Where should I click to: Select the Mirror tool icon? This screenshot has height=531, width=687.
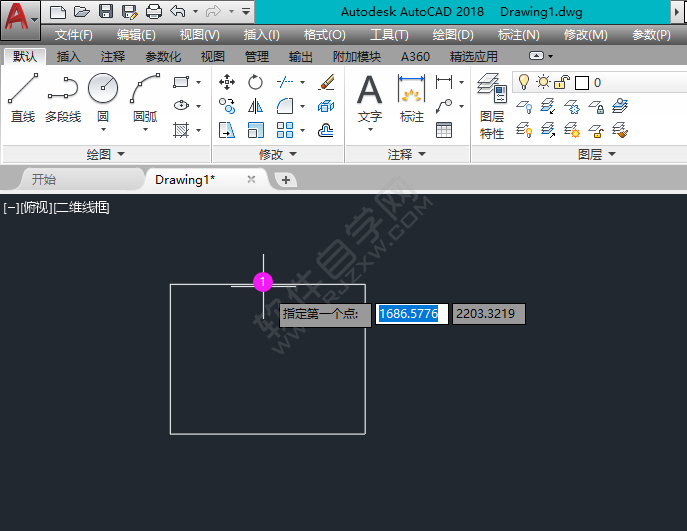click(255, 106)
